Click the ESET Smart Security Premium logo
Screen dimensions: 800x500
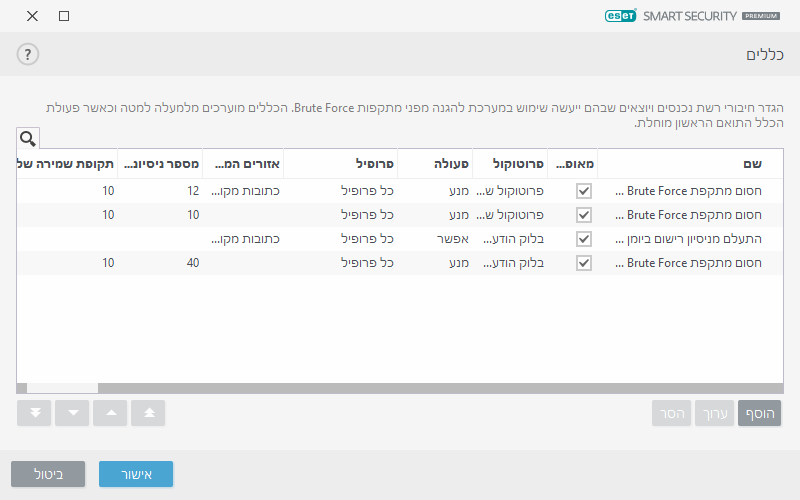(692, 16)
